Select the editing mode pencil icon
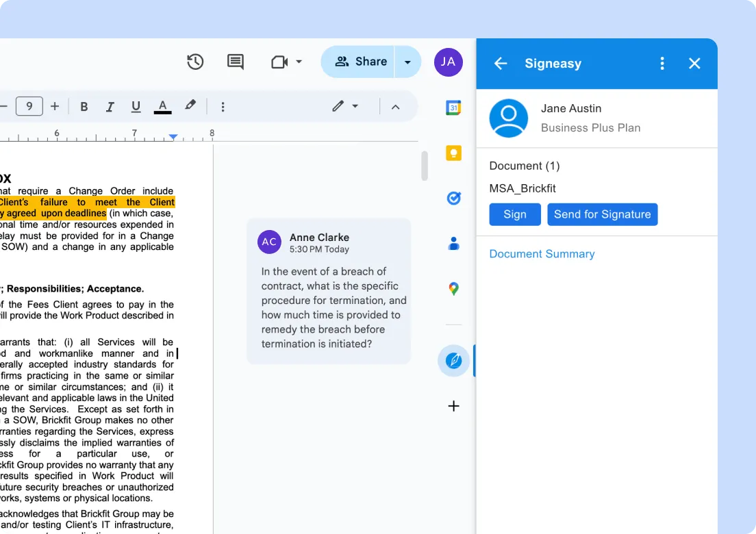Viewport: 756px width, 534px height. click(x=338, y=106)
